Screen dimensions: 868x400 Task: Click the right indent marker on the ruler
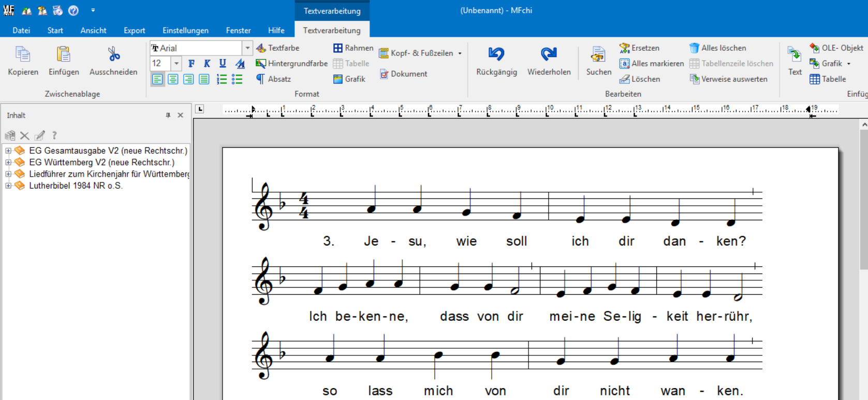[809, 109]
